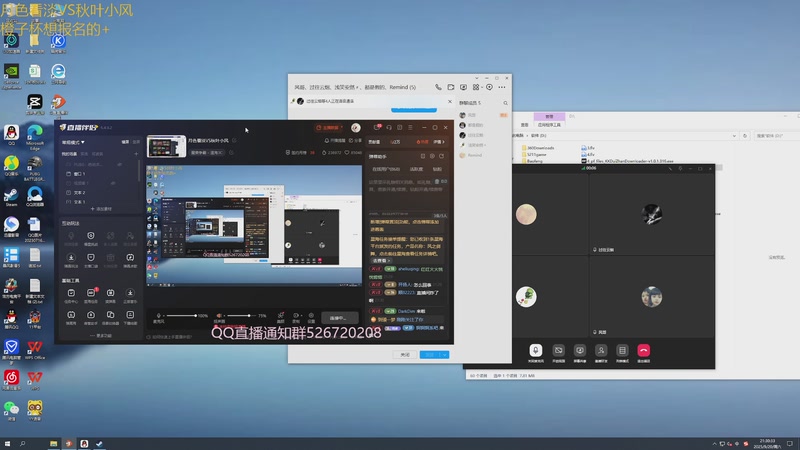
Task: Turn on camera in the voice call window
Action: (558, 351)
